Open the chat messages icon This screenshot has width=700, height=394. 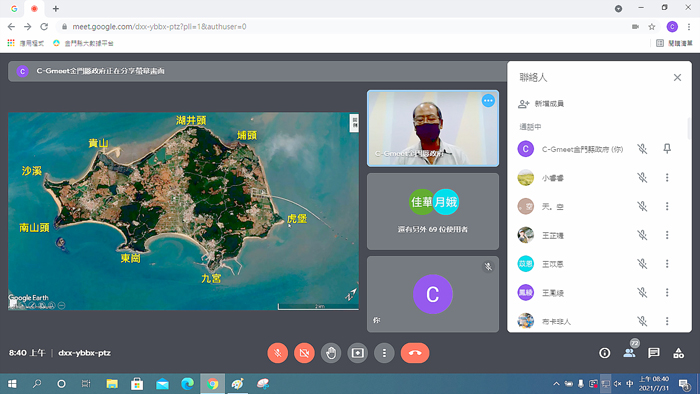pyautogui.click(x=654, y=353)
